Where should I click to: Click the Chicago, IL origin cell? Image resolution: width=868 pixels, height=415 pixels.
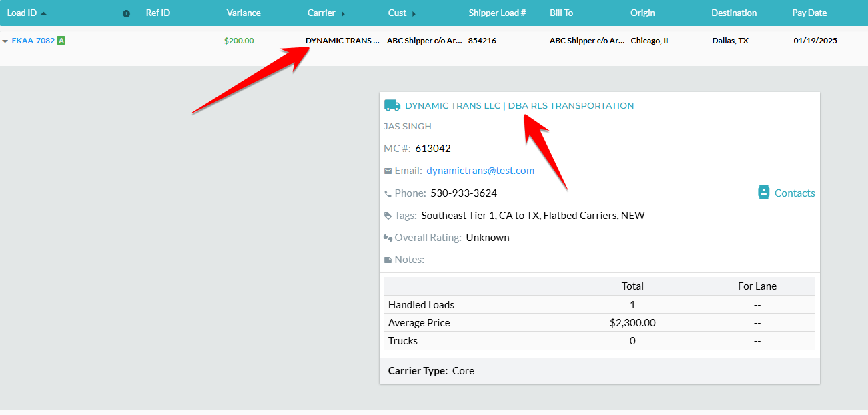(650, 41)
